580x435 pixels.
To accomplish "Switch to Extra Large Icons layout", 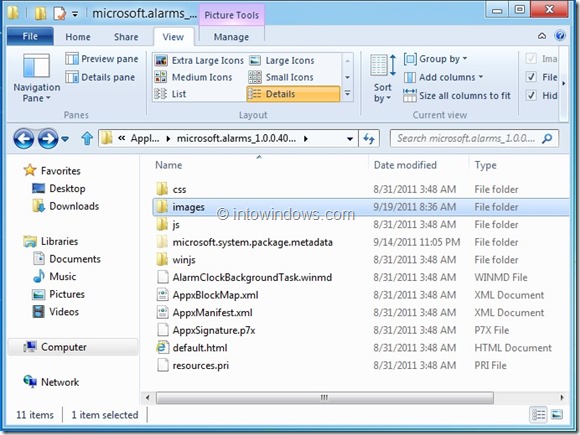I will tap(199, 60).
